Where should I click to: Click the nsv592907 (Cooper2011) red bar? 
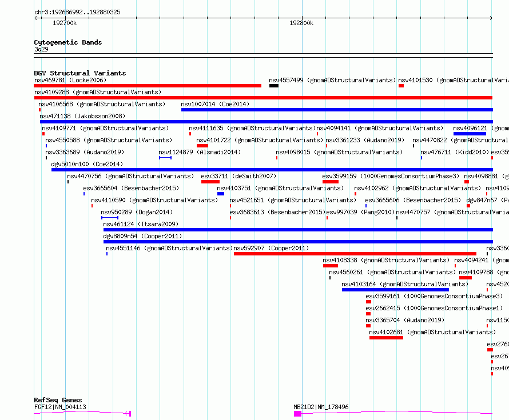point(355,254)
